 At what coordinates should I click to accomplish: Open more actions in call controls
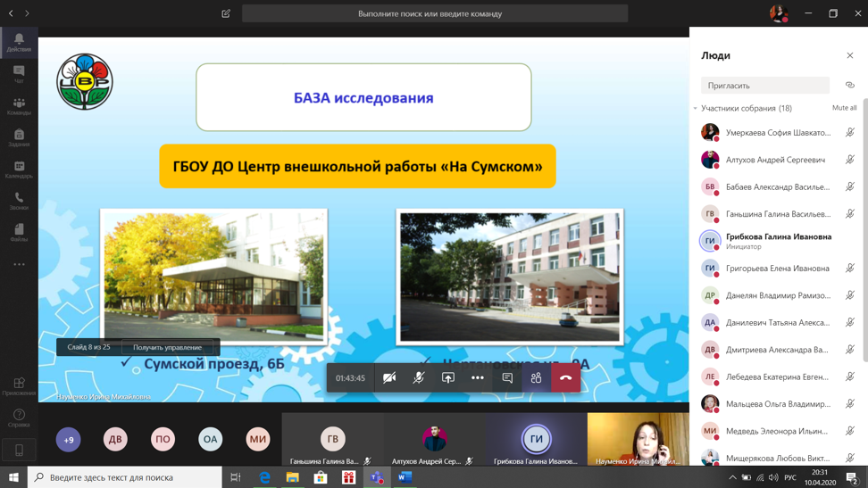click(477, 378)
